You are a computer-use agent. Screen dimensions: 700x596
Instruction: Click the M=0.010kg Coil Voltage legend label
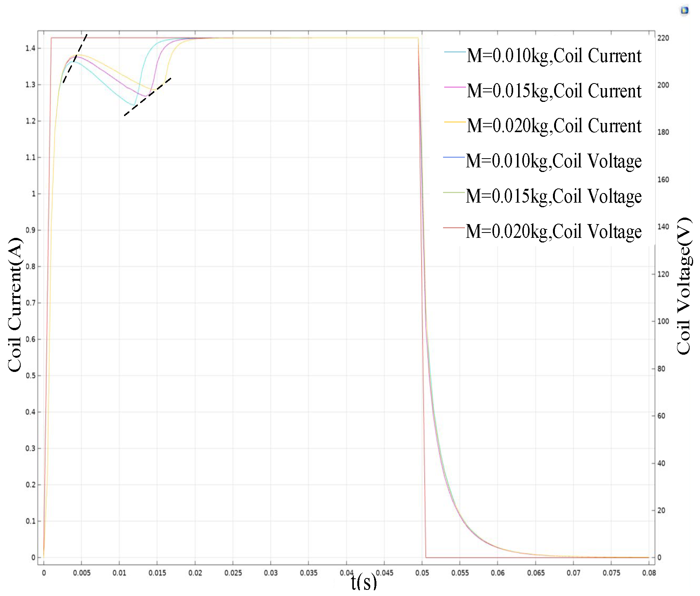pos(553,161)
